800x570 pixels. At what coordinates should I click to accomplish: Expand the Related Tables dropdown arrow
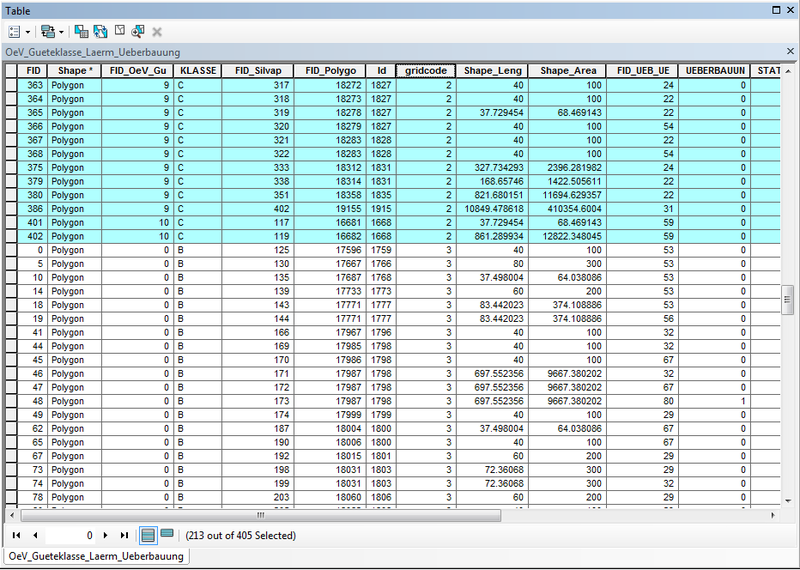tap(61, 32)
